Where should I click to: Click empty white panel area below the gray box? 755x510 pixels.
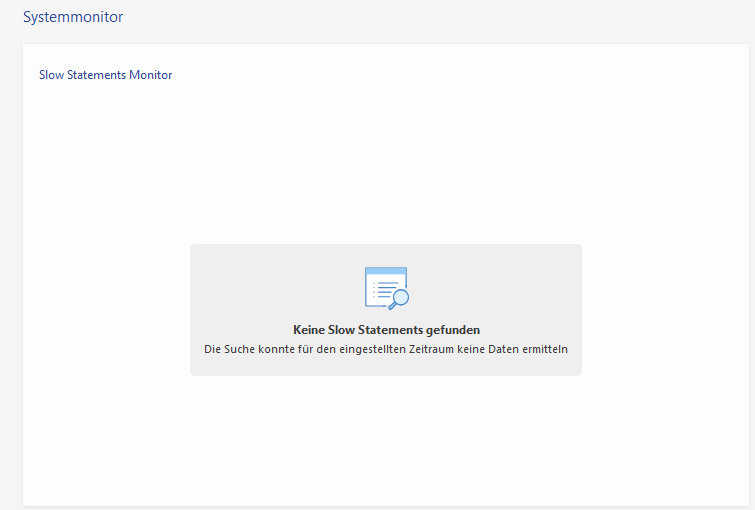click(x=386, y=440)
